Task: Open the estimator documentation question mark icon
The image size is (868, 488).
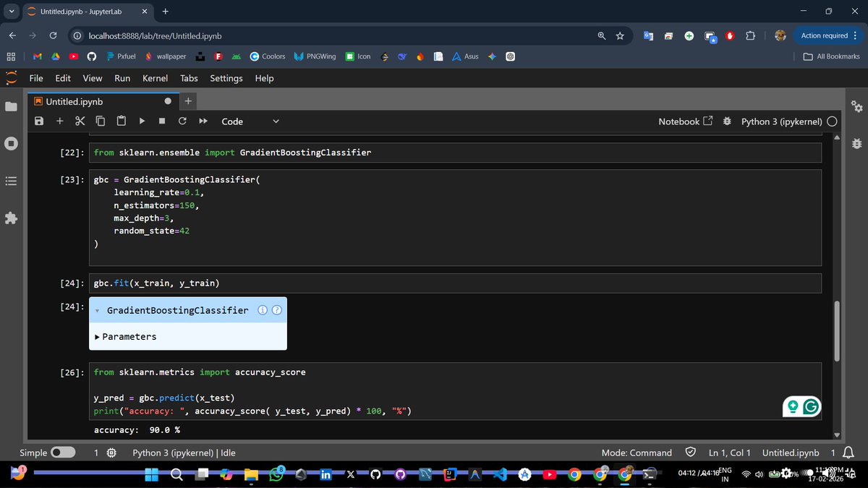Action: 276,310
